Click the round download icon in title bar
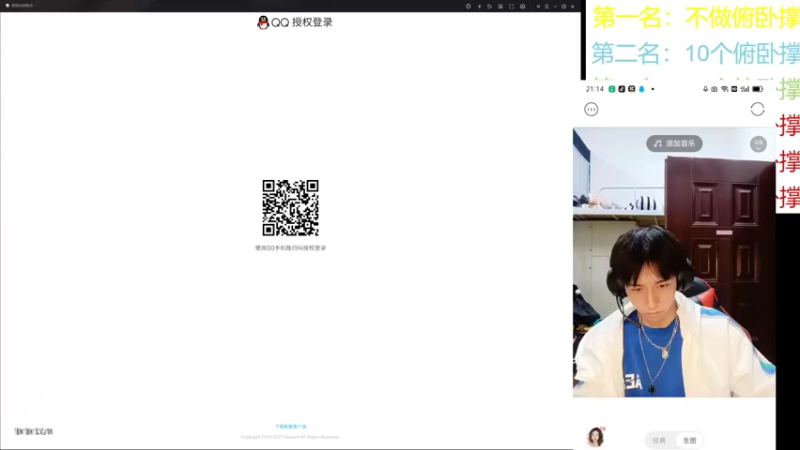The width and height of the screenshot is (800, 450). click(522, 7)
